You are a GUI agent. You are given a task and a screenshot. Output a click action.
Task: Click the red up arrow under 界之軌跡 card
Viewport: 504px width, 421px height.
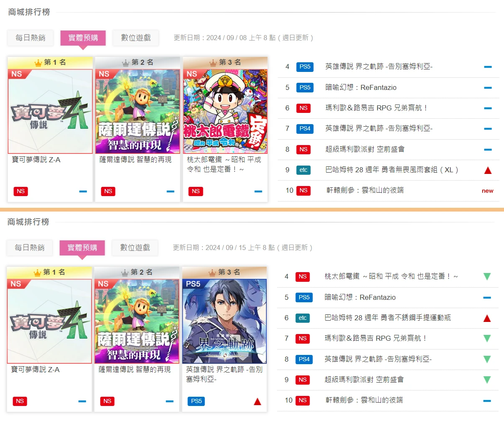[257, 401]
